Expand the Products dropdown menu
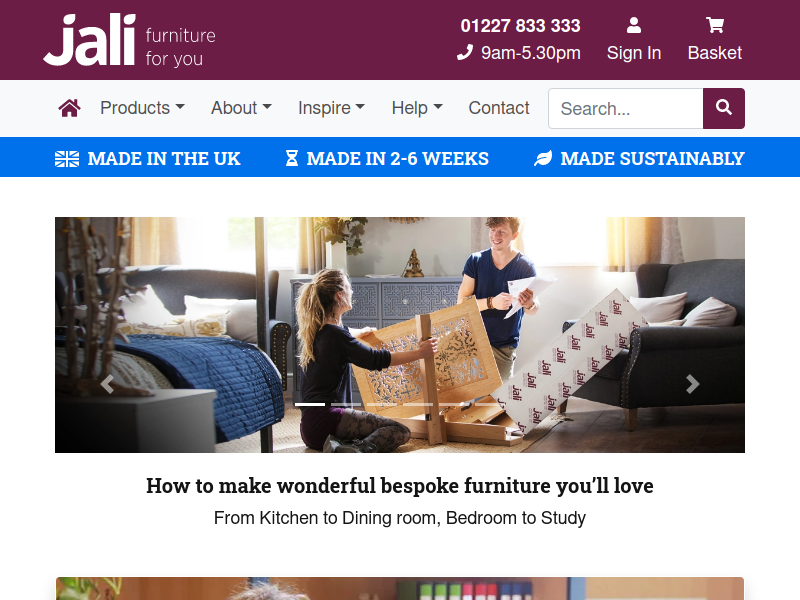 [142, 108]
